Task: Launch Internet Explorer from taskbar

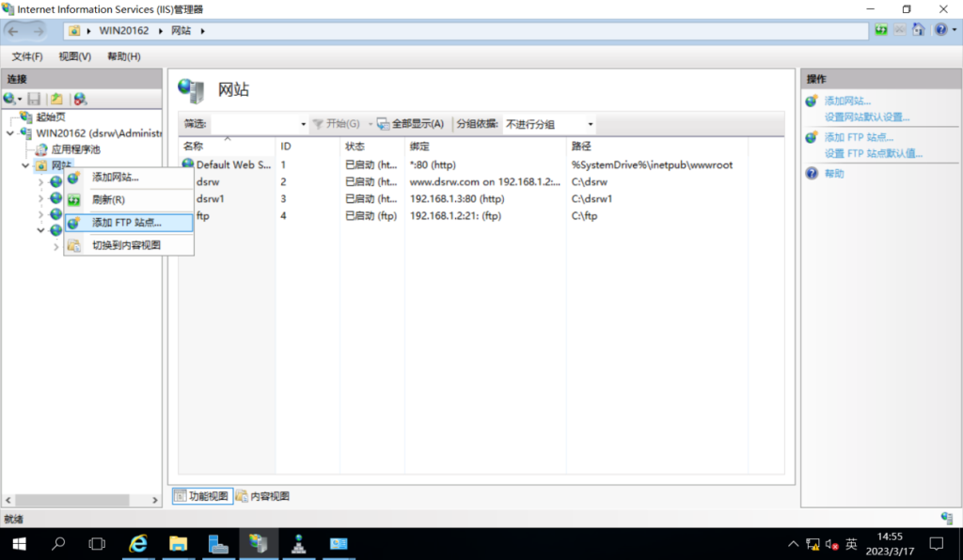Action: point(138,544)
